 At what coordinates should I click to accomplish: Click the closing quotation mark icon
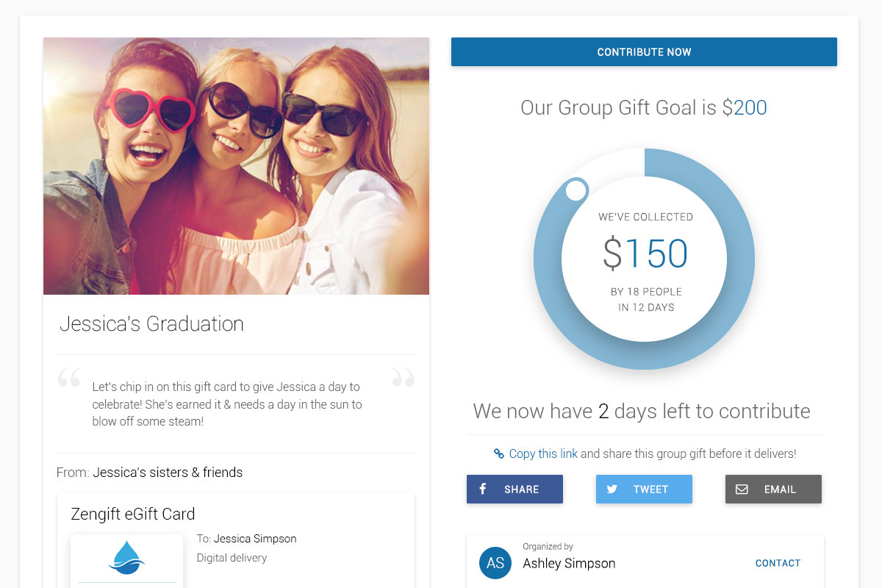point(403,377)
